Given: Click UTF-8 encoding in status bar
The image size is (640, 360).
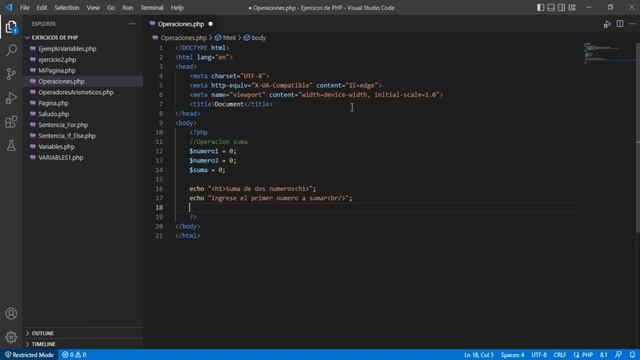Looking at the screenshot, I should point(539,355).
